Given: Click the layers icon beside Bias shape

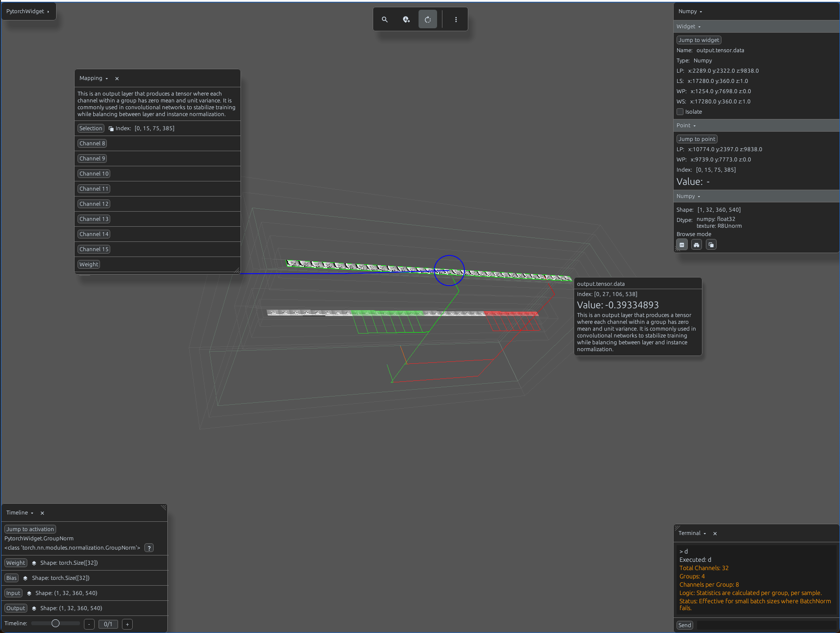Looking at the screenshot, I should pyautogui.click(x=25, y=578).
